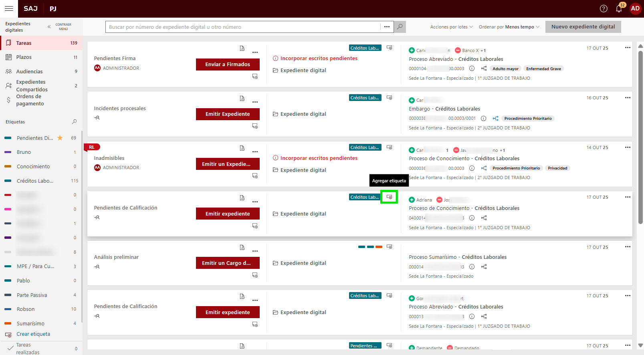Open the hamburger main menu
The image size is (644, 355).
tap(9, 8)
